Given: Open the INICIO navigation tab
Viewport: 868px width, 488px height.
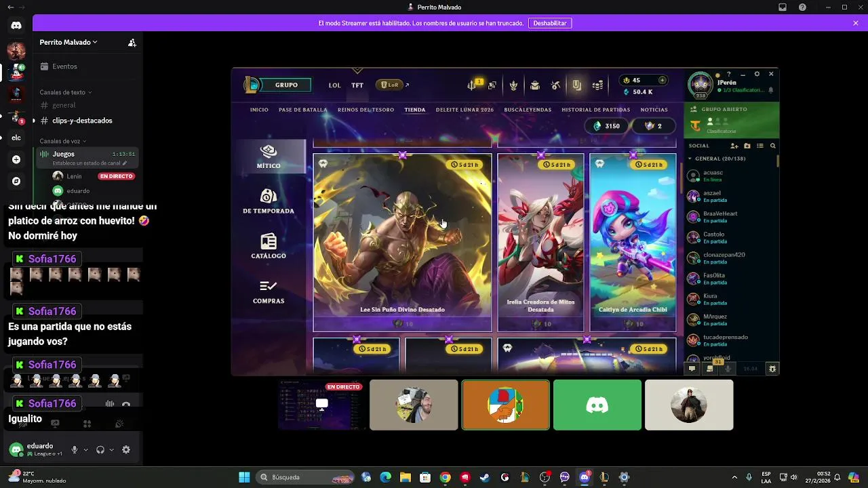Looking at the screenshot, I should click(259, 110).
